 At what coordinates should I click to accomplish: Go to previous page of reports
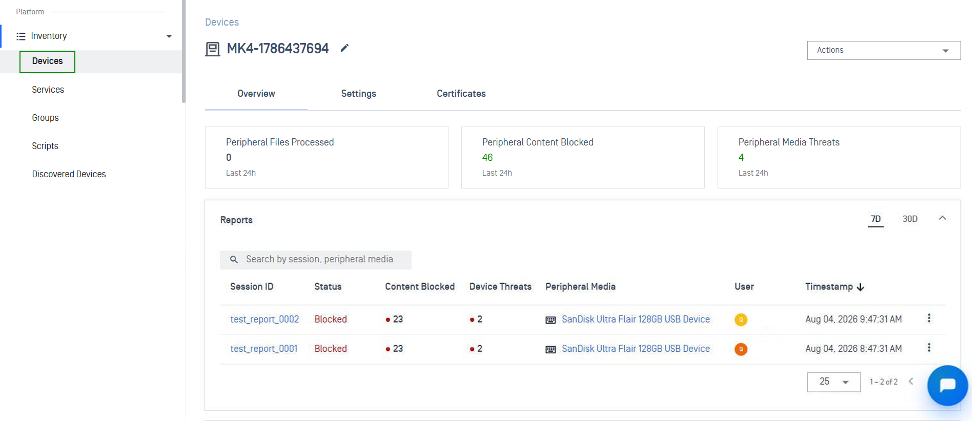(x=911, y=381)
